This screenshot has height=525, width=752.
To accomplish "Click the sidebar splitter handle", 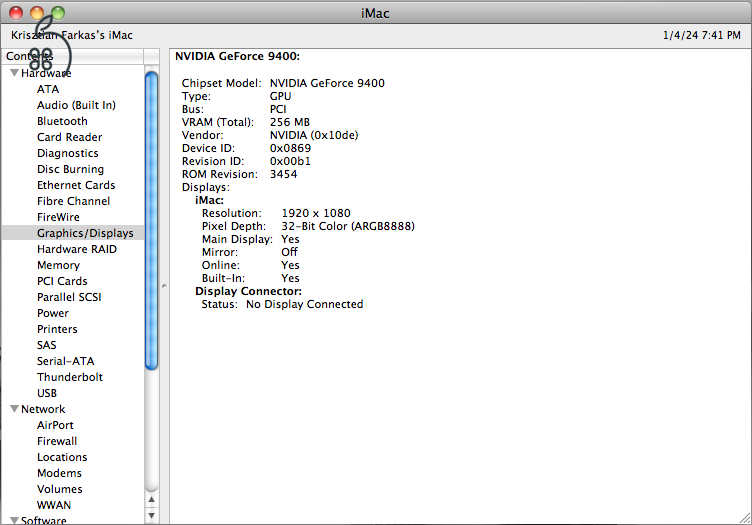I will point(164,286).
